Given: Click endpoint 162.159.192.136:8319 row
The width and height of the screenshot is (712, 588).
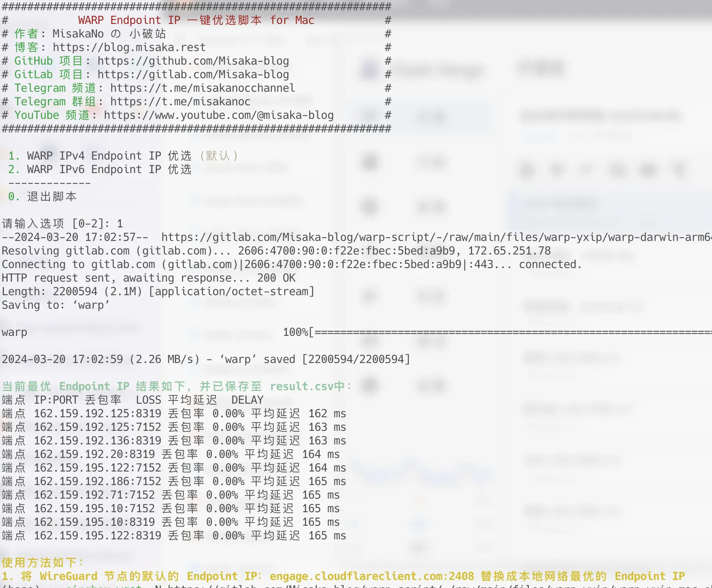Looking at the screenshot, I should point(97,441).
